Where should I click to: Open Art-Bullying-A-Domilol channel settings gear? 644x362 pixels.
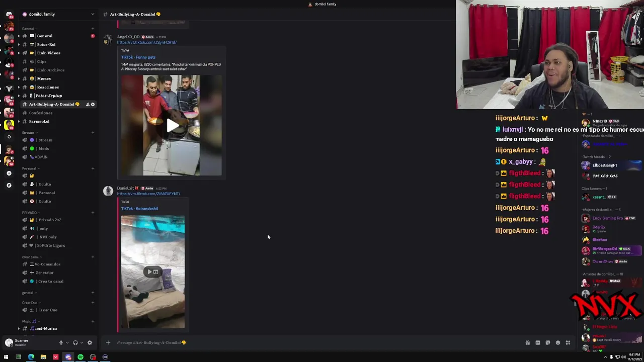click(x=93, y=104)
